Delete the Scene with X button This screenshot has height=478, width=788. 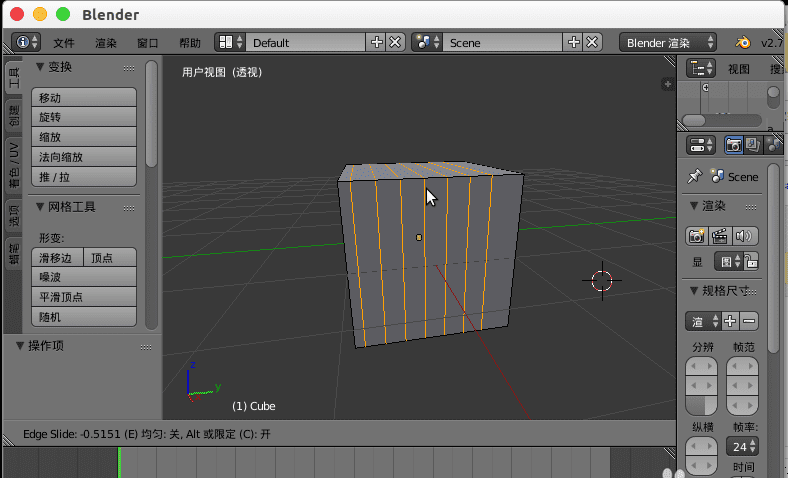pyautogui.click(x=593, y=42)
